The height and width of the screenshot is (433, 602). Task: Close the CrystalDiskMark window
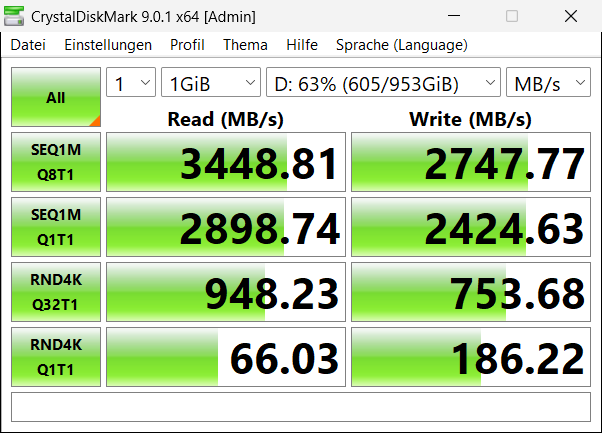click(571, 16)
